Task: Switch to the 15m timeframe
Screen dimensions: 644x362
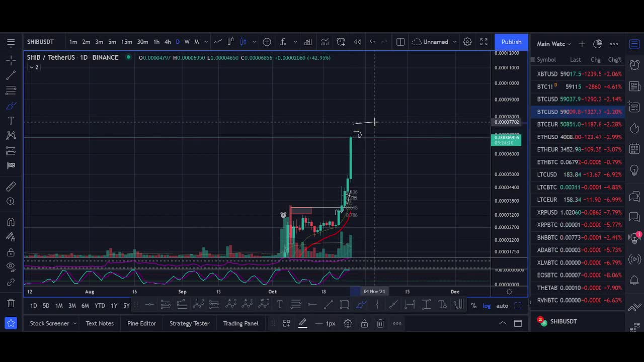Action: [126, 42]
